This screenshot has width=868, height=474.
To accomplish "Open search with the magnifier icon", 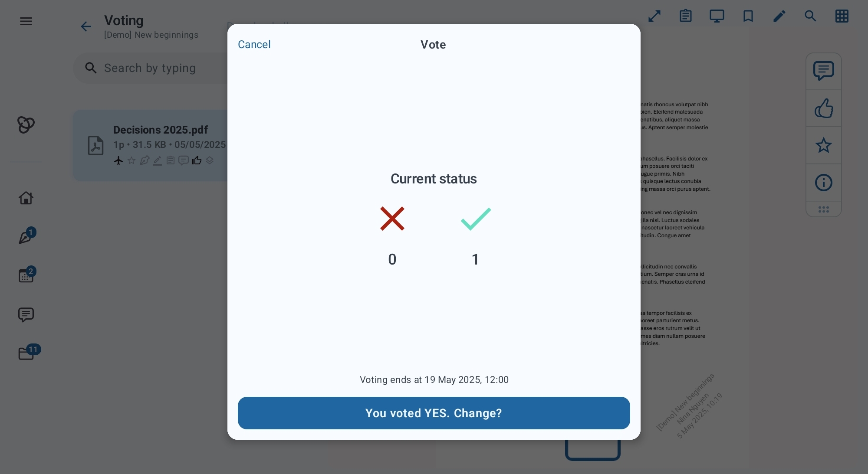I will tap(810, 16).
